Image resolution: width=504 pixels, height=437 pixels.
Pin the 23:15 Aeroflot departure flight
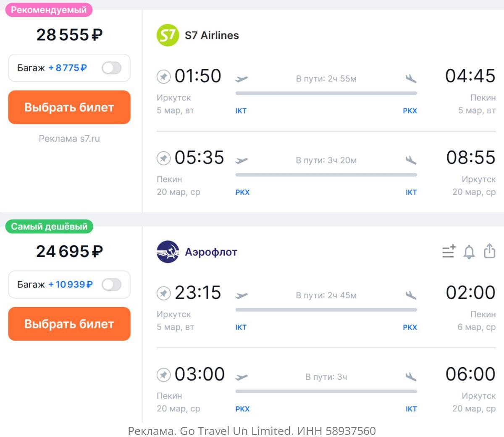click(163, 293)
